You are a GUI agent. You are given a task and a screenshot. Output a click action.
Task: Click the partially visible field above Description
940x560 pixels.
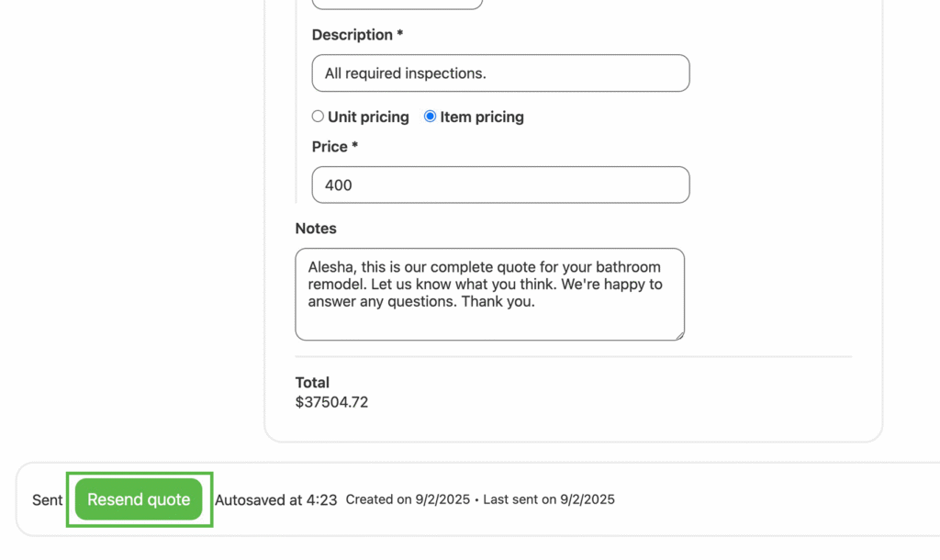pyautogui.click(x=397, y=4)
